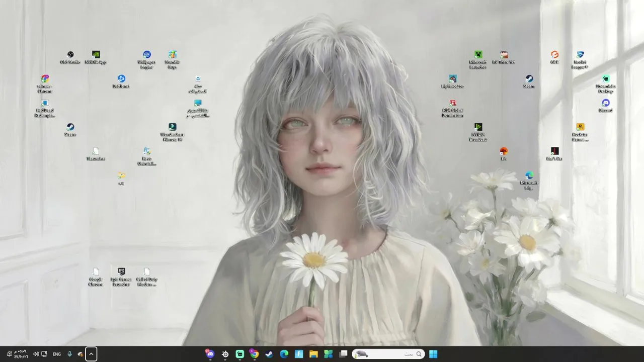Select the Recycle Bin desktop icon
The height and width of the screenshot is (362, 644).
pos(198,84)
